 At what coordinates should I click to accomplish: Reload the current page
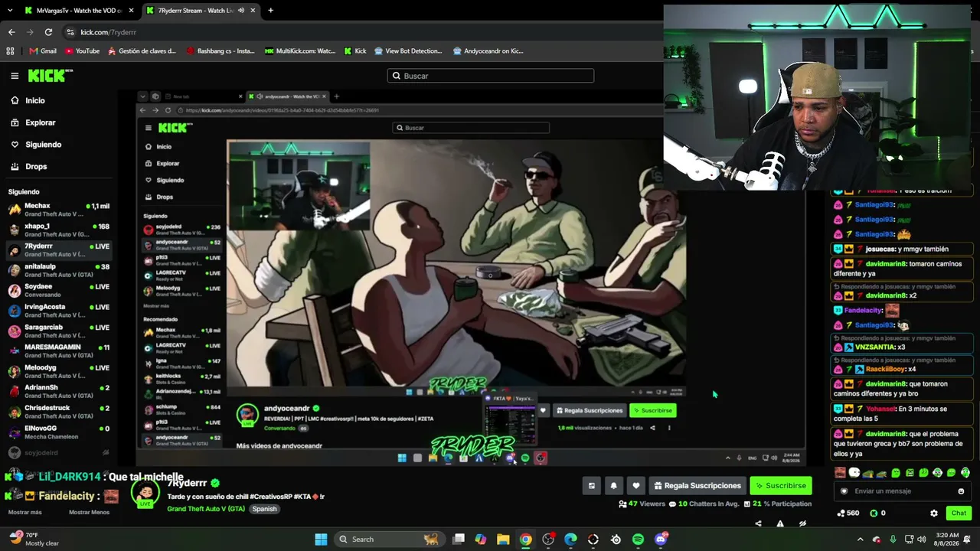click(x=48, y=32)
